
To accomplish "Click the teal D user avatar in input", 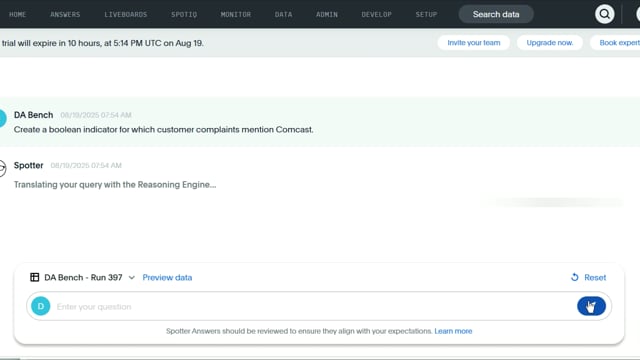I will tap(41, 306).
